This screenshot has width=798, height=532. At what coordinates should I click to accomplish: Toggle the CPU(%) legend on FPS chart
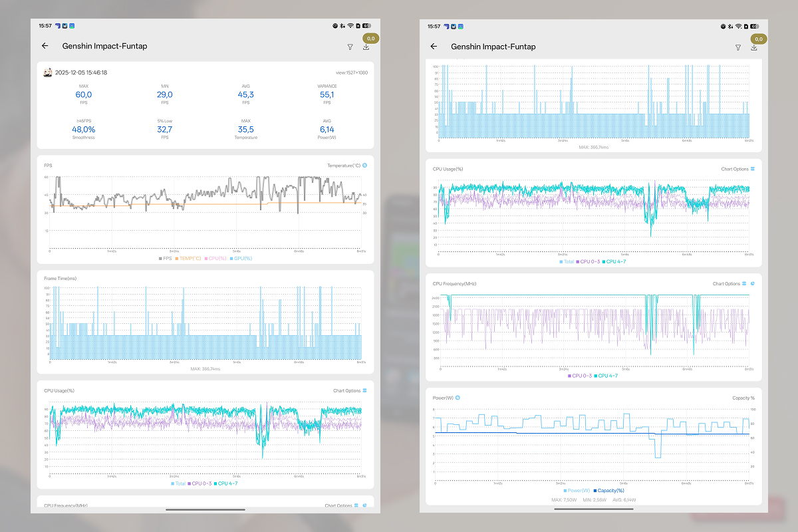216,258
